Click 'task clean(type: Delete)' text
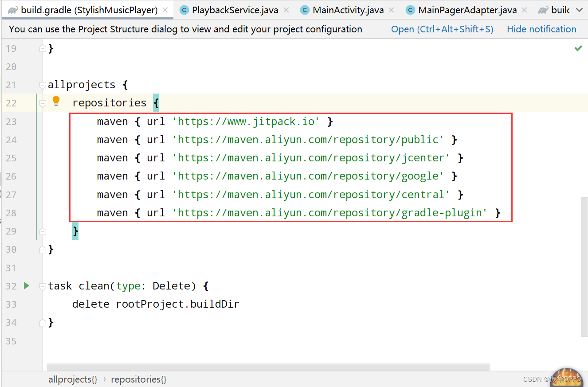Image resolution: width=588 pixels, height=387 pixels. pyautogui.click(x=122, y=286)
